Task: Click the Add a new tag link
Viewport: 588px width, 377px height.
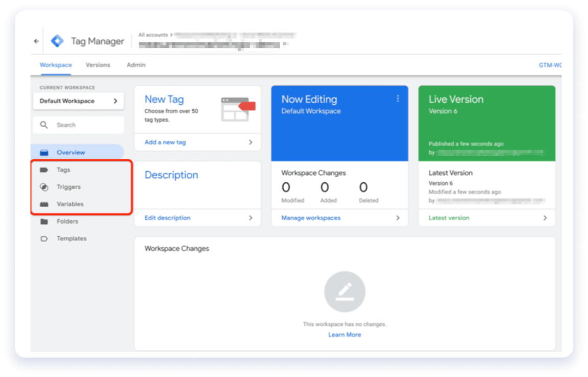Action: pos(165,143)
